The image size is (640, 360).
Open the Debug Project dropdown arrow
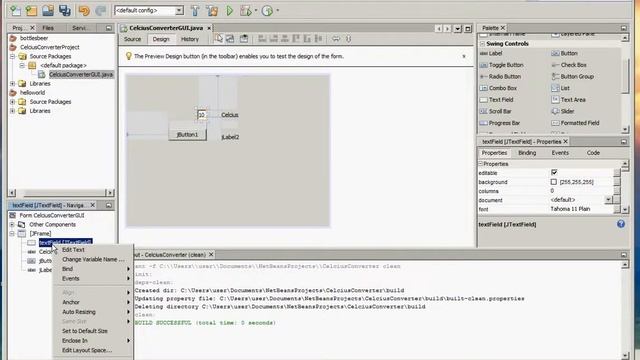tap(256, 11)
